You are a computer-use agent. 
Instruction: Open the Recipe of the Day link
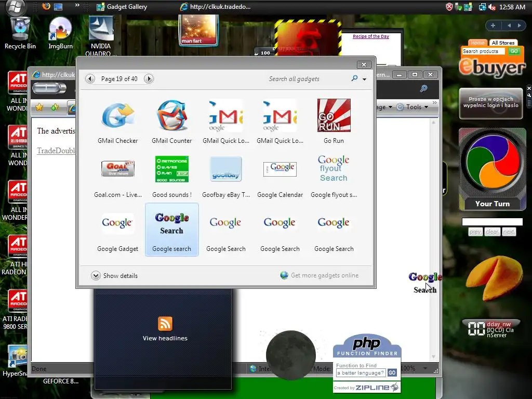pyautogui.click(x=371, y=36)
